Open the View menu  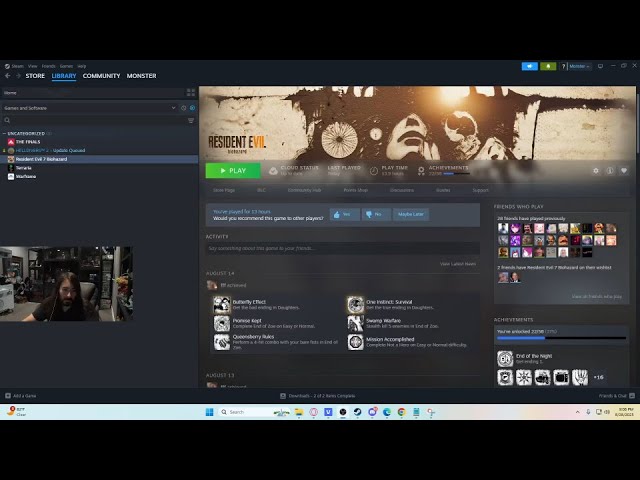pyautogui.click(x=33, y=66)
